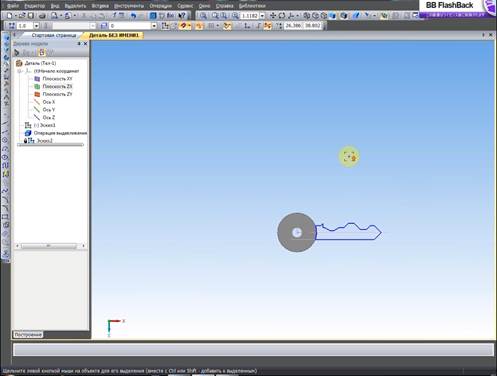The width and height of the screenshot is (497, 376).
Task: Select the Деталь root tree node
Action: [40, 63]
